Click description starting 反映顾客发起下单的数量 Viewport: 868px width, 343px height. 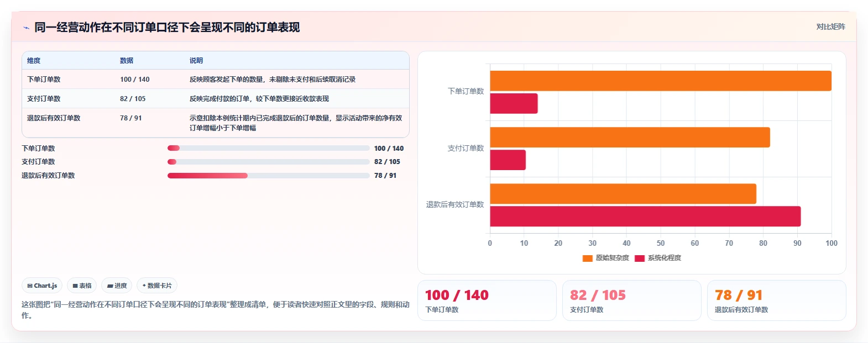273,80
